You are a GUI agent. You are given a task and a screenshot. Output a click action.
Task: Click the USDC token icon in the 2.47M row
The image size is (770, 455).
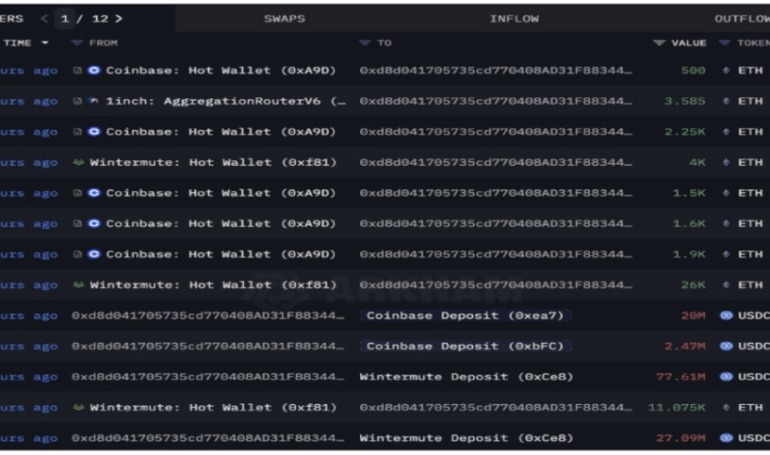coord(726,346)
